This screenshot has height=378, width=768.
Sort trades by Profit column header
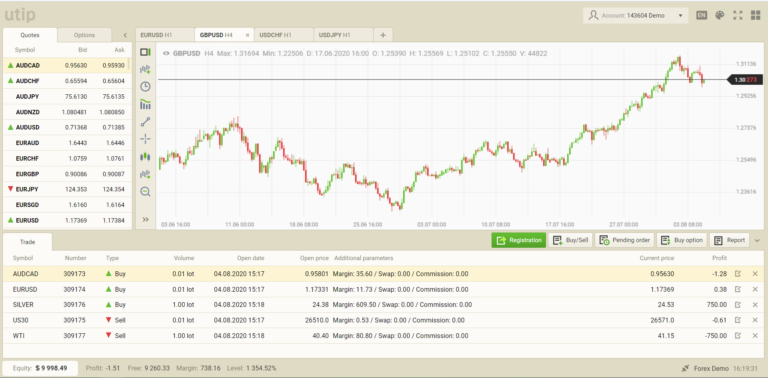720,258
